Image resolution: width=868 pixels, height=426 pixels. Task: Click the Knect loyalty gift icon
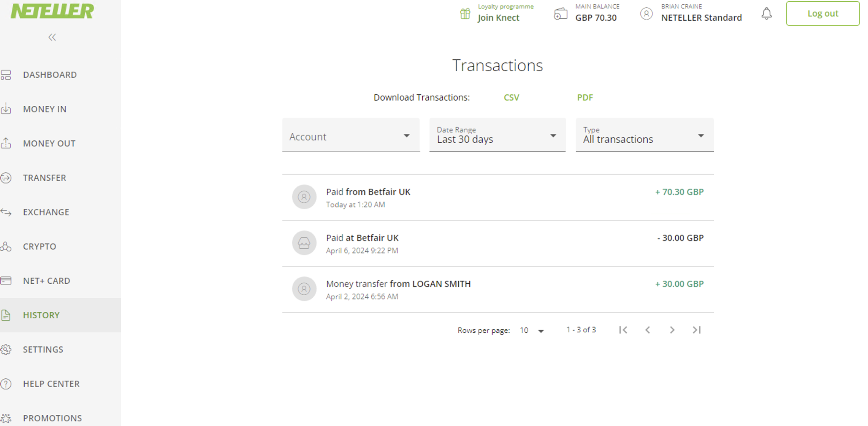click(465, 14)
